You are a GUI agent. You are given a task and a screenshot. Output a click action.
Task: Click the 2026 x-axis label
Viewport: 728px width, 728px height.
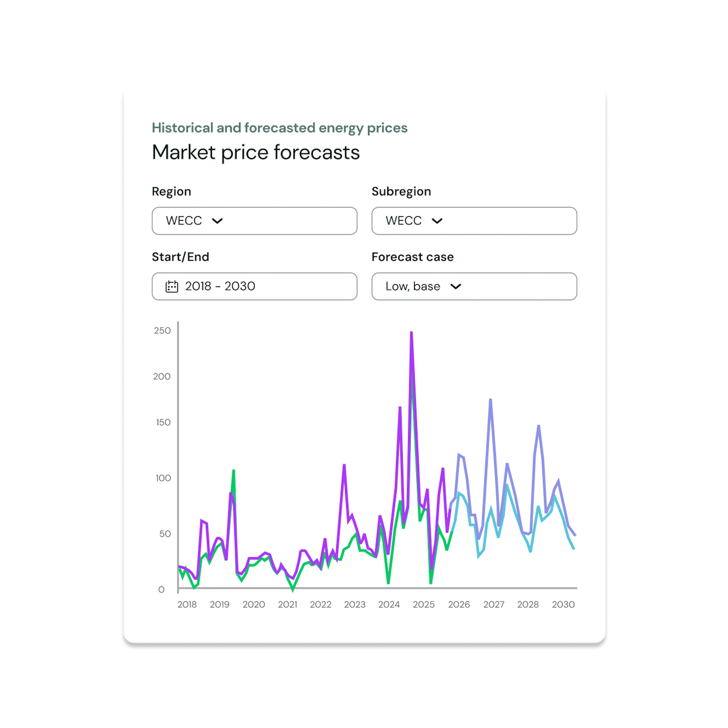pyautogui.click(x=459, y=605)
